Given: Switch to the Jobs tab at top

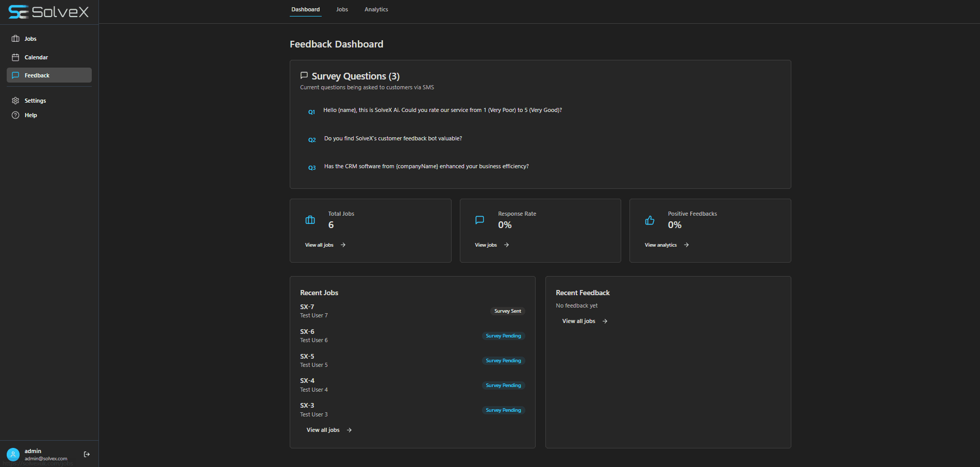Looking at the screenshot, I should (342, 9).
